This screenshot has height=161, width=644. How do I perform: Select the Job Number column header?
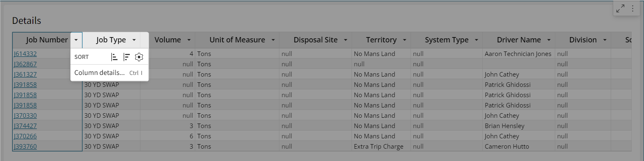pyautogui.click(x=41, y=40)
